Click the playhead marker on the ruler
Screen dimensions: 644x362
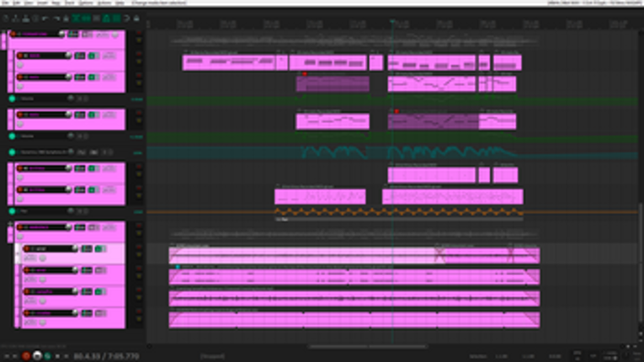(392, 21)
